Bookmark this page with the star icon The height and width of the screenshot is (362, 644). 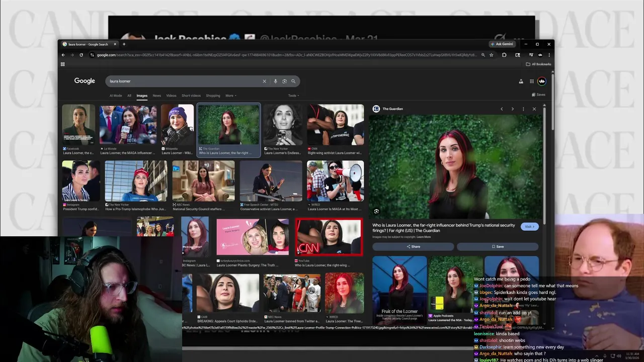(492, 55)
